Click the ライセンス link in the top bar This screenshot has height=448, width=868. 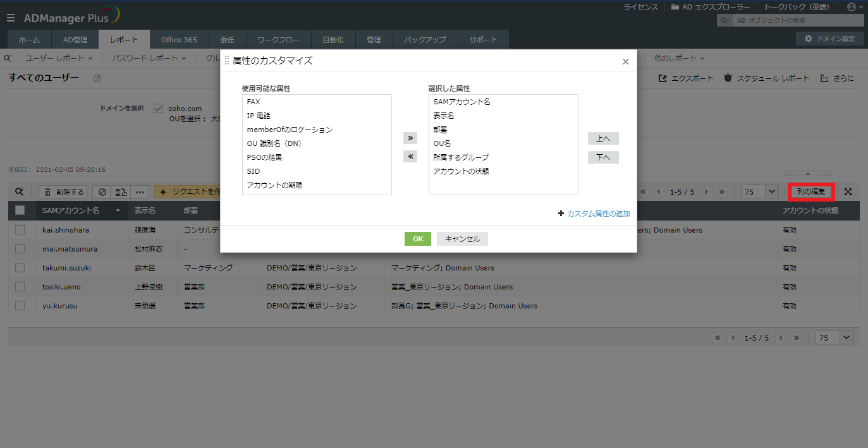click(640, 7)
